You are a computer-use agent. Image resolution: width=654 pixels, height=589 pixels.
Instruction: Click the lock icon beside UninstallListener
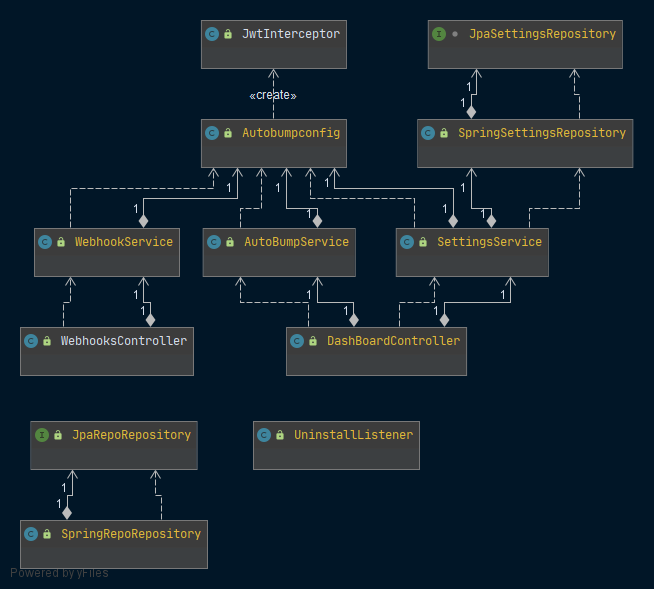click(x=280, y=435)
